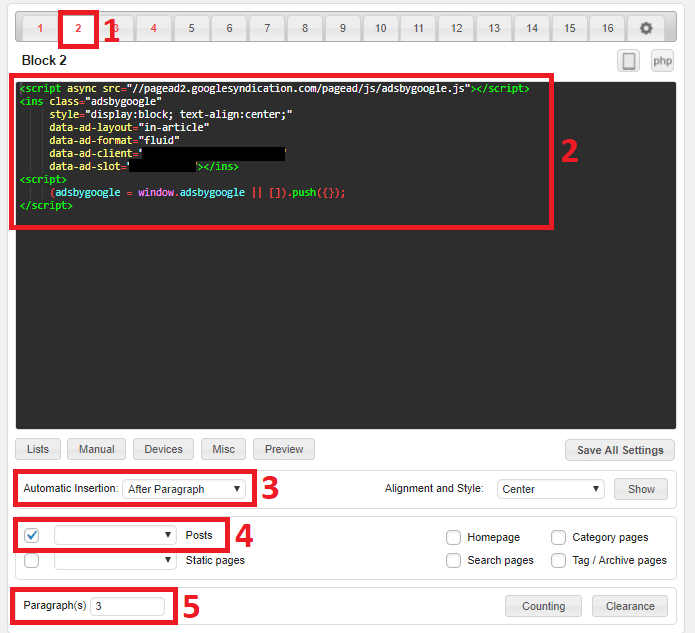Uncheck the Posts checkbox

31,535
